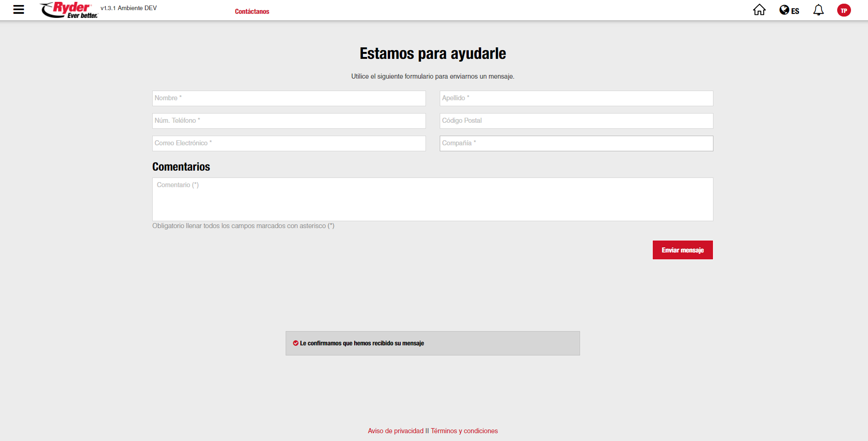Click inside the Comentario text area
This screenshot has height=441, width=868.
[432, 199]
